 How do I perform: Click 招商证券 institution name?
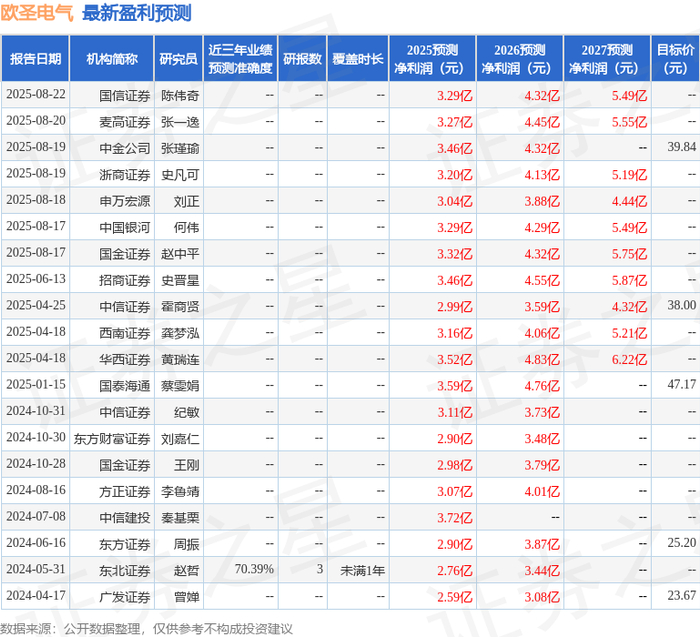(x=125, y=280)
